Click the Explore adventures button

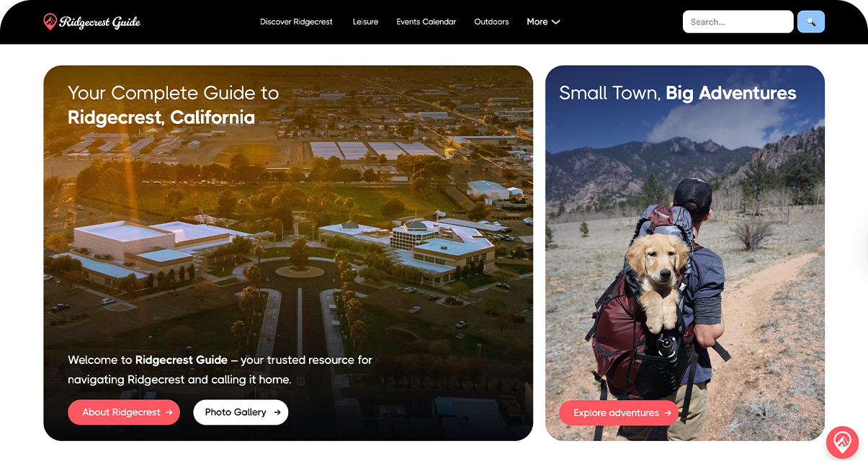tap(619, 413)
